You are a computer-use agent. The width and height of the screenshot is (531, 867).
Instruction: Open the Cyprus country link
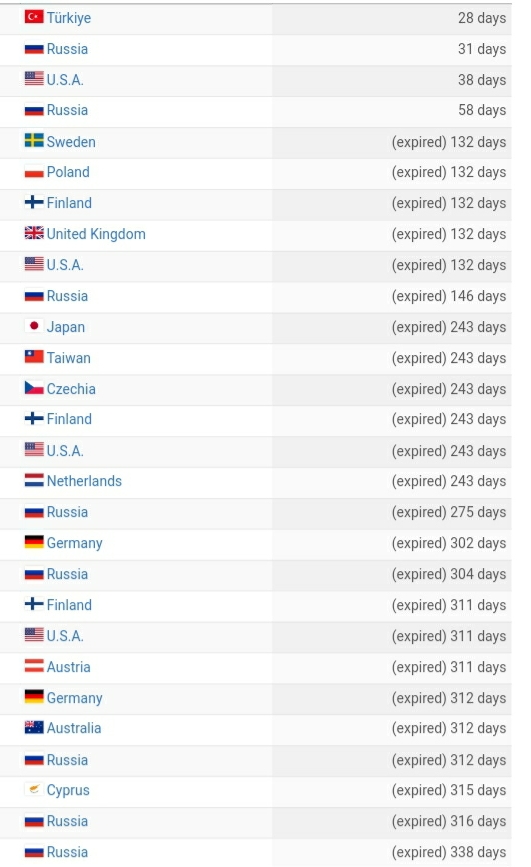pos(68,790)
